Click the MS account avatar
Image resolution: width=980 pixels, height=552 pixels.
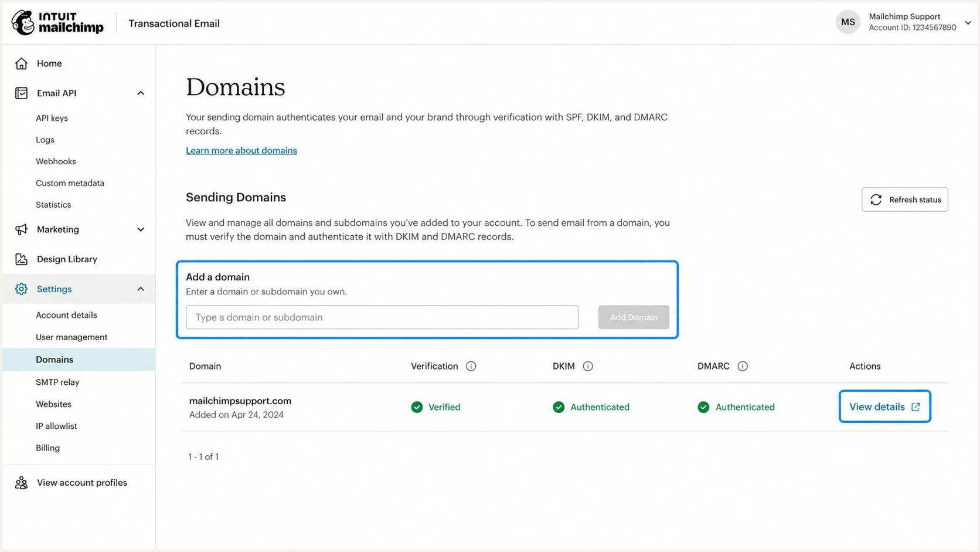(848, 22)
